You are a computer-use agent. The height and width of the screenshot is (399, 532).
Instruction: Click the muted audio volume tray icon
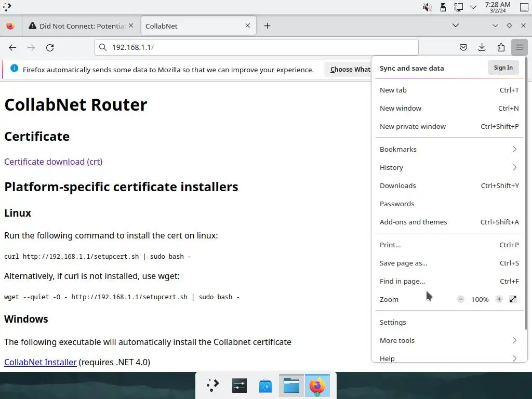point(427,7)
